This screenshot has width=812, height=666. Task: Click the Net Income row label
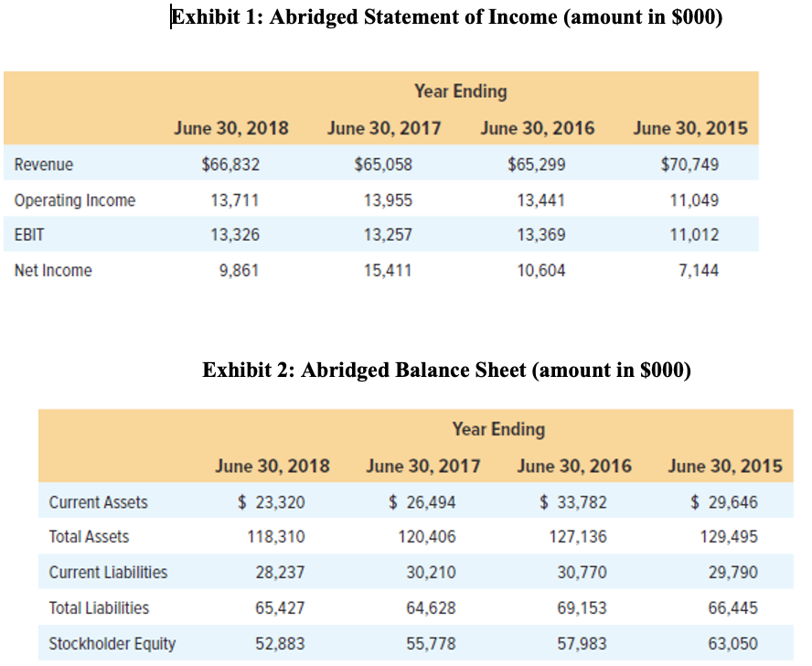pos(53,270)
